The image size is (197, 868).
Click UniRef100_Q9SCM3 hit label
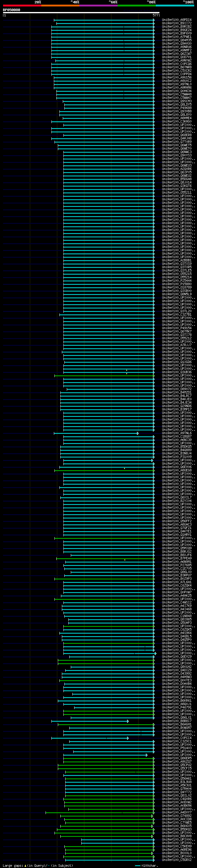pyautogui.click(x=176, y=101)
